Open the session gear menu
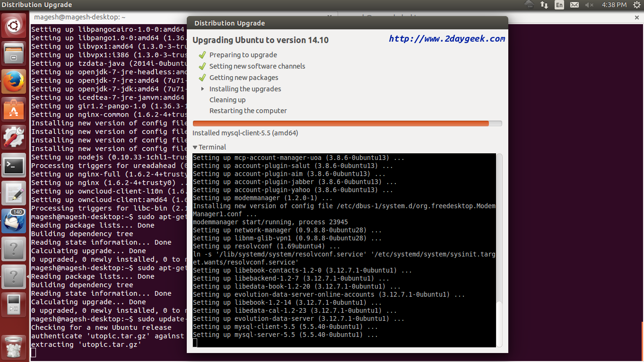644x362 pixels. coord(636,5)
